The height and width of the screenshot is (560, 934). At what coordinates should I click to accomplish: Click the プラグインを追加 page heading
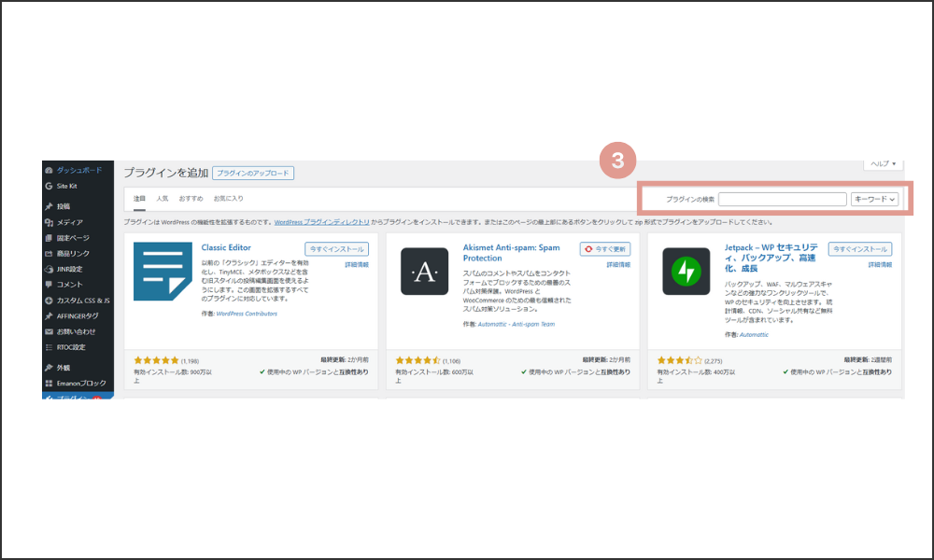(166, 174)
